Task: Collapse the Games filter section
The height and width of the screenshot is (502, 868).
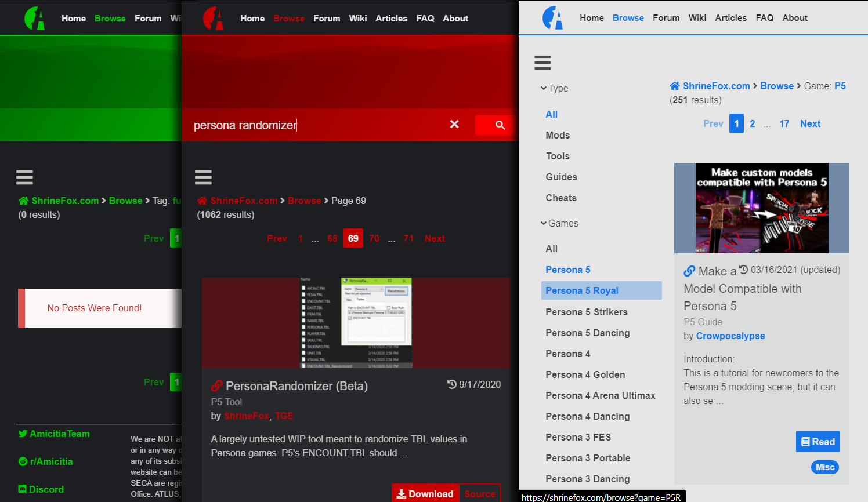Action: pyautogui.click(x=559, y=223)
